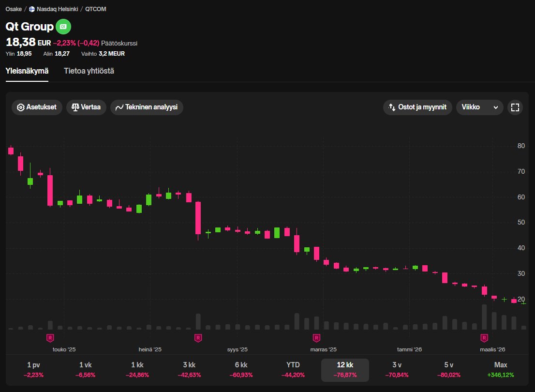535x392 pixels.
Task: Select the 12 kk time range
Action: tap(345, 370)
